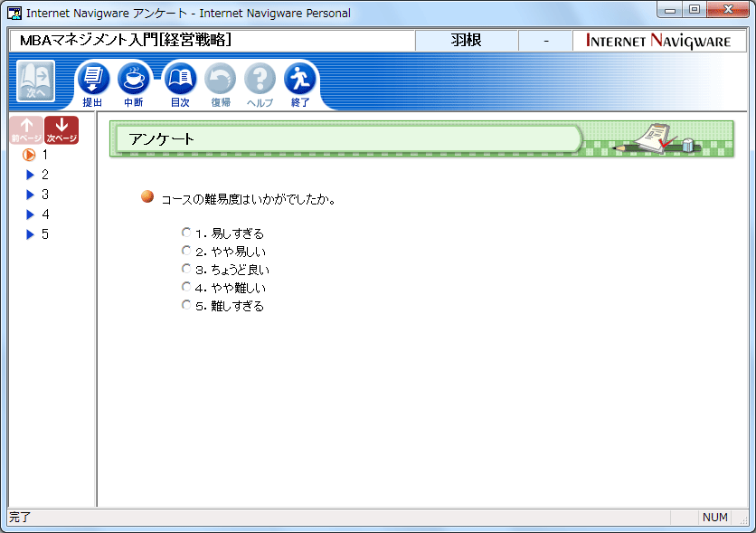This screenshot has width=756, height=533.
Task: Select radio option 4. やや難しい
Action: [x=186, y=287]
